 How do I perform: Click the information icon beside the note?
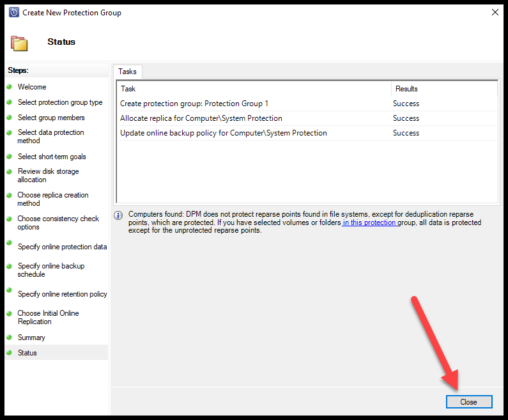[118, 215]
